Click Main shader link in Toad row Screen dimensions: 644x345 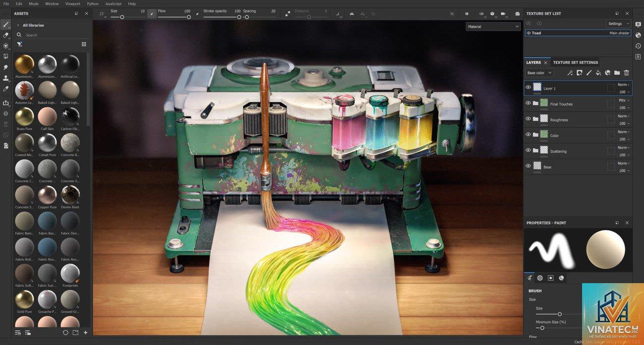[619, 33]
